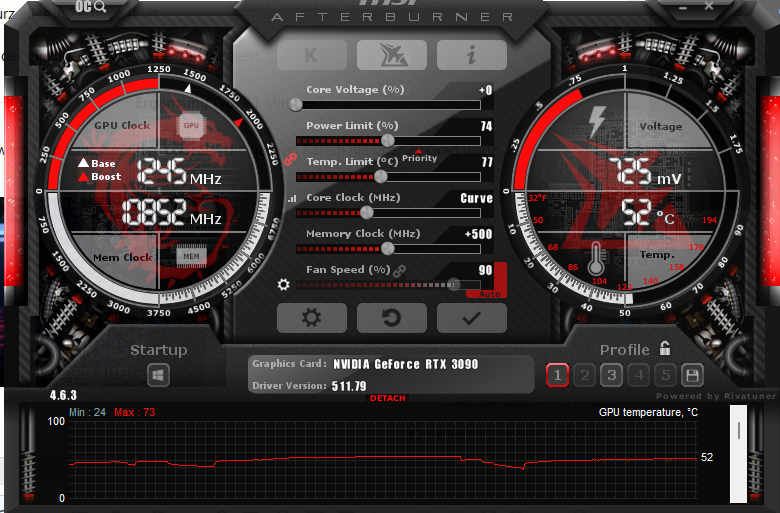The image size is (780, 513).
Task: Select profile slot 2
Action: 585,375
